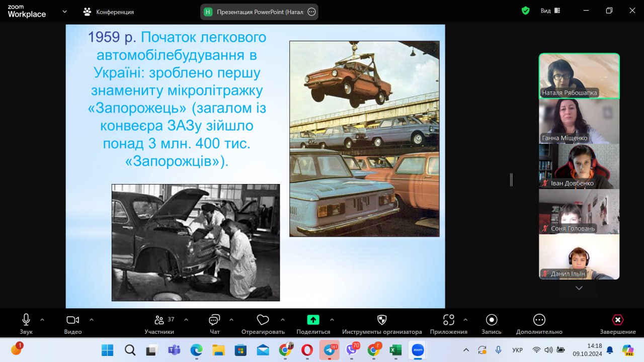Toggle camera with Видео button
644x362 pixels.
click(73, 320)
